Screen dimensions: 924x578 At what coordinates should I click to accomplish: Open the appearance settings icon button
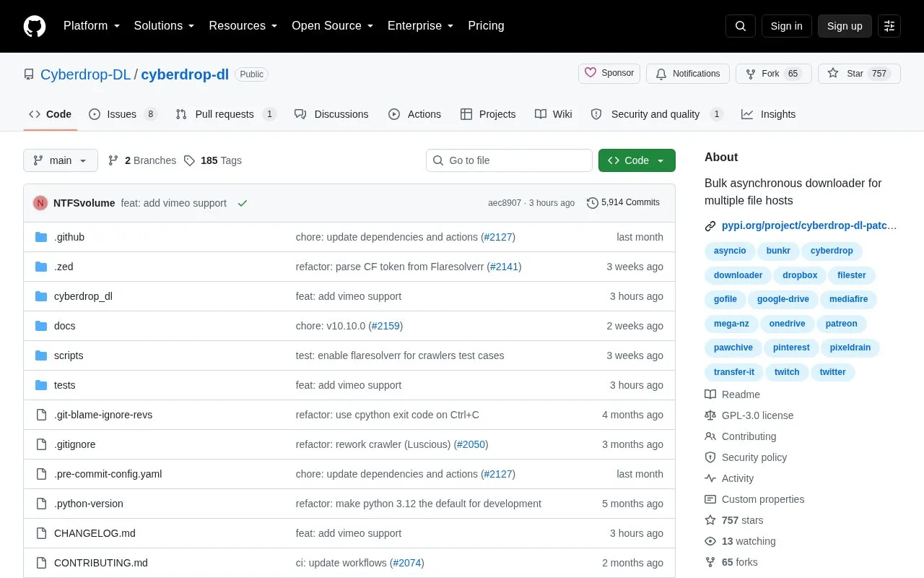[889, 26]
